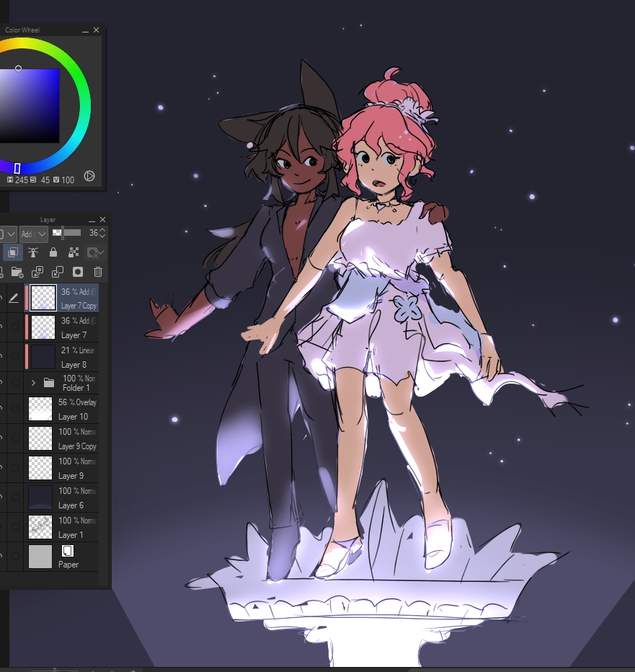Image resolution: width=635 pixels, height=672 pixels.
Task: Click Merge with Layer Below icon
Action: point(58,272)
